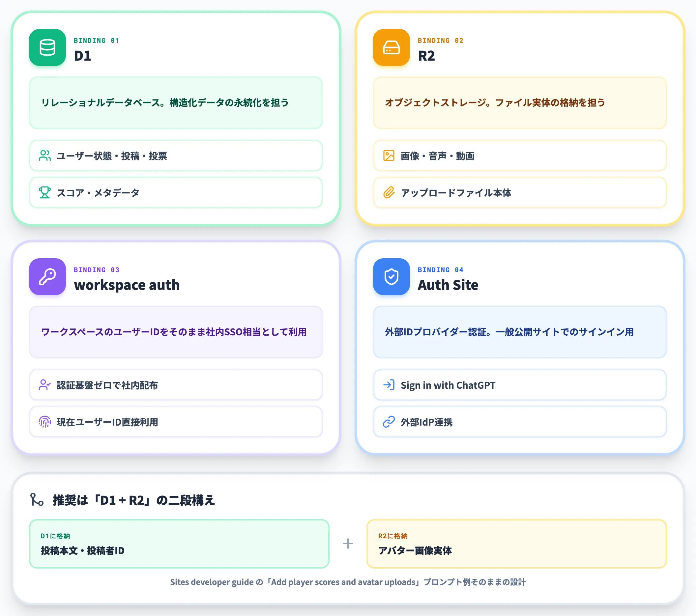Viewport: 696px width, 616px height.
Task: Select the 外部IdP連携 row
Action: (520, 422)
